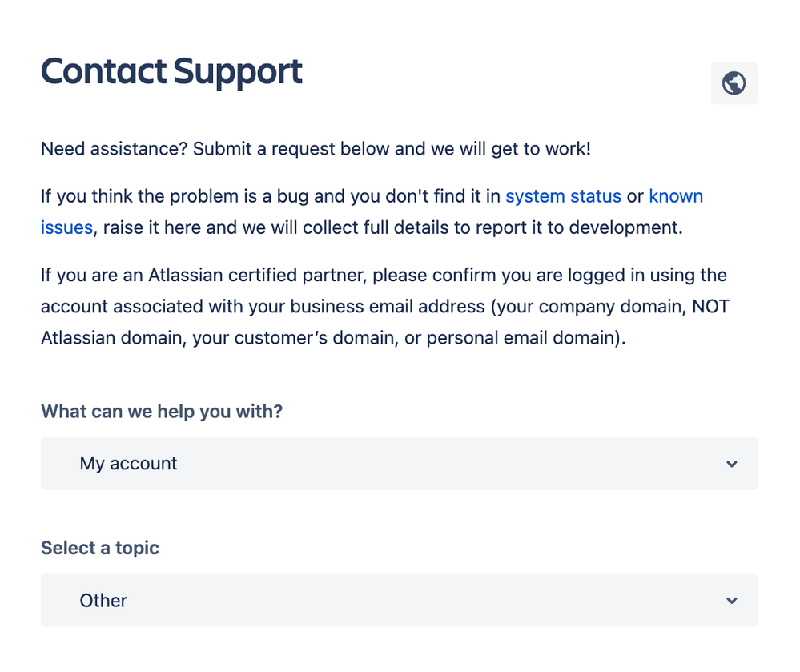Click the "Need assistance?" intro sentence
This screenshot has height=672, width=800.
tap(316, 149)
